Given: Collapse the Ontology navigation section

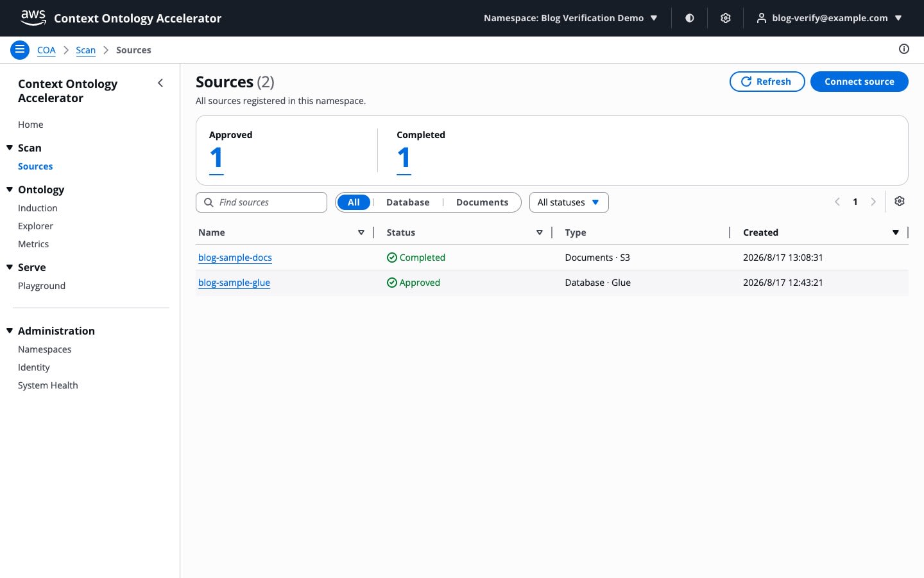Looking at the screenshot, I should tap(10, 189).
